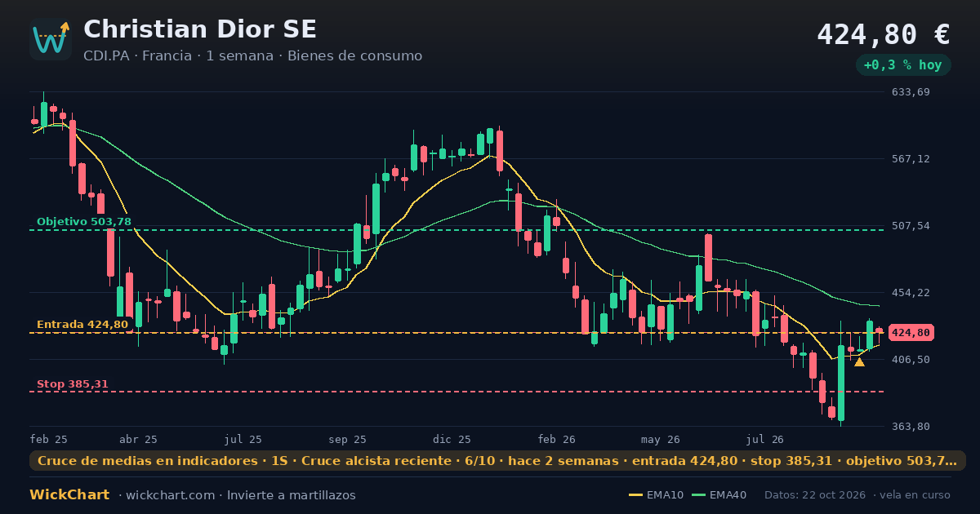Click the CDI.PA ticker subtitle line

(x=253, y=56)
